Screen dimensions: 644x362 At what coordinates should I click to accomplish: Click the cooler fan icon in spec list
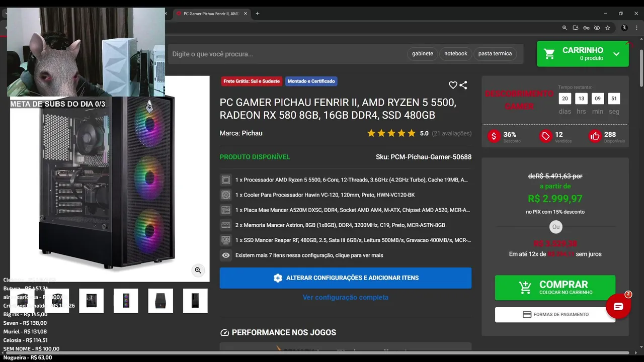[x=226, y=195]
